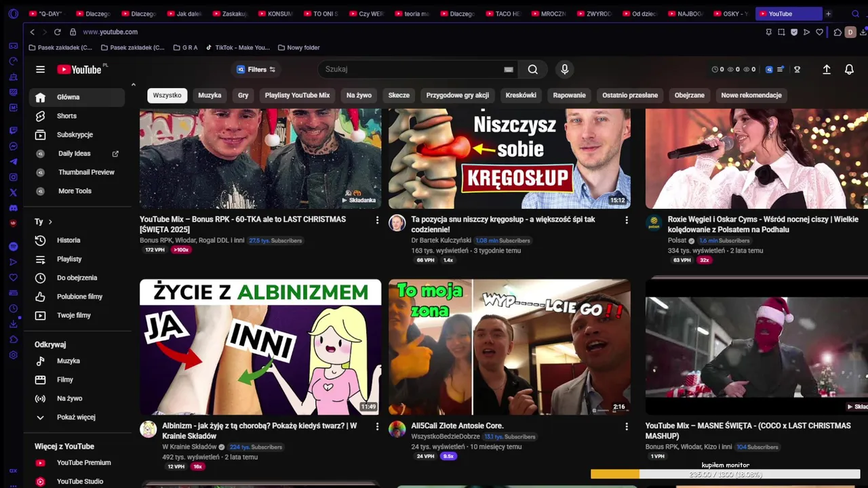
Task: Click the search magnifier button
Action: point(533,69)
